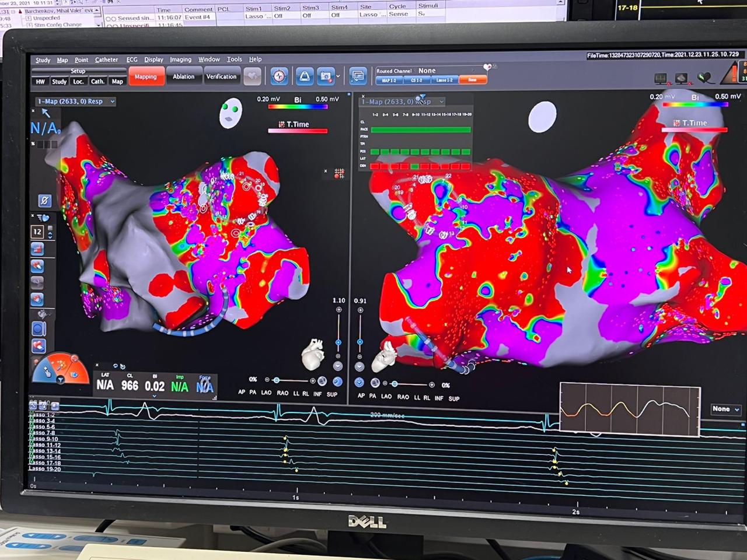747x560 pixels.
Task: Toggle the small square checkbox next to number 12
Action: point(50,229)
